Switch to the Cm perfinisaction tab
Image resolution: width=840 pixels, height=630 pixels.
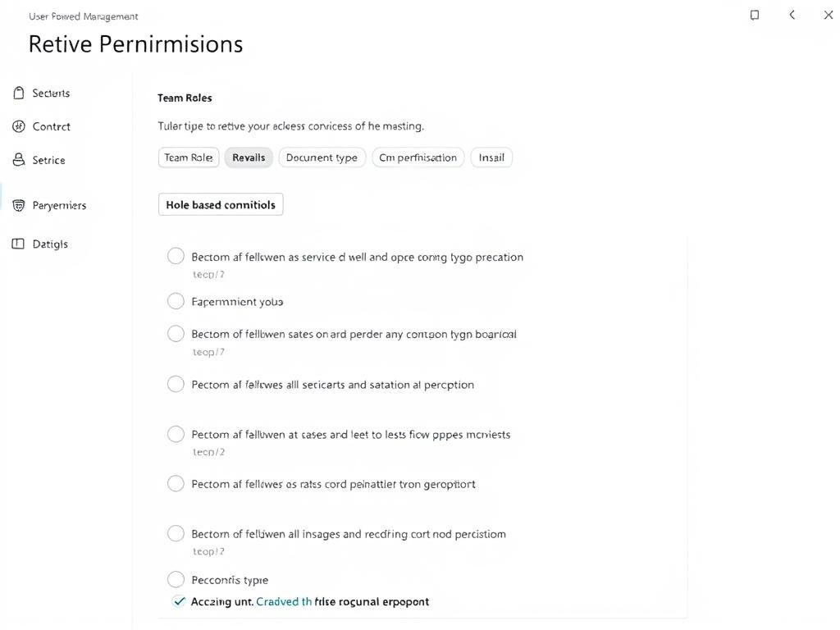tap(418, 157)
